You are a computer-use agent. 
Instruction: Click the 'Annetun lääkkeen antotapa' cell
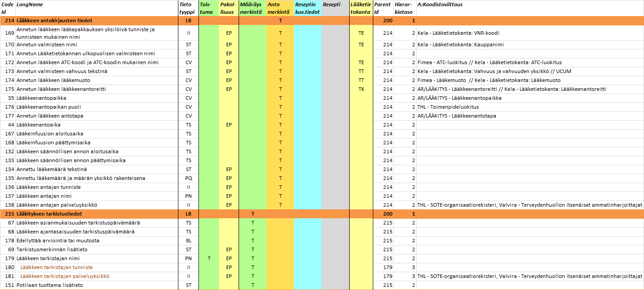point(97,116)
